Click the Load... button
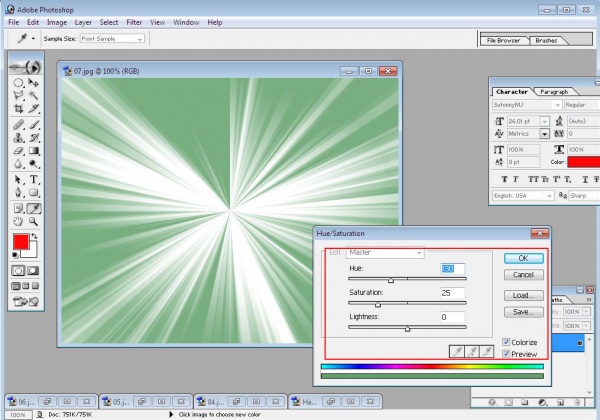The height and width of the screenshot is (420, 600). tap(523, 295)
